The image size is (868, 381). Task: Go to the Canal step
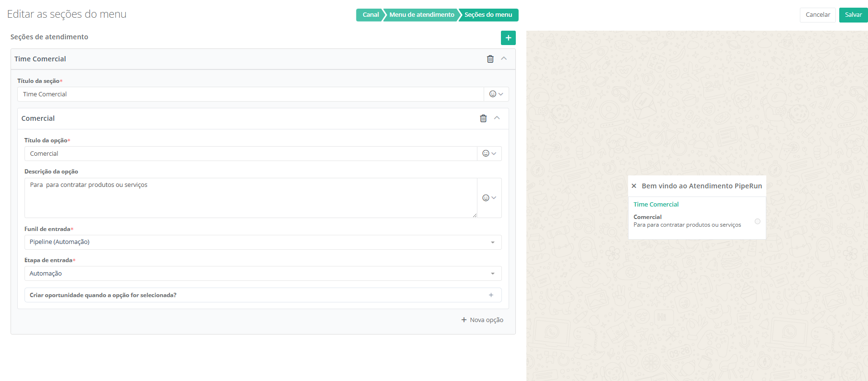[370, 15]
